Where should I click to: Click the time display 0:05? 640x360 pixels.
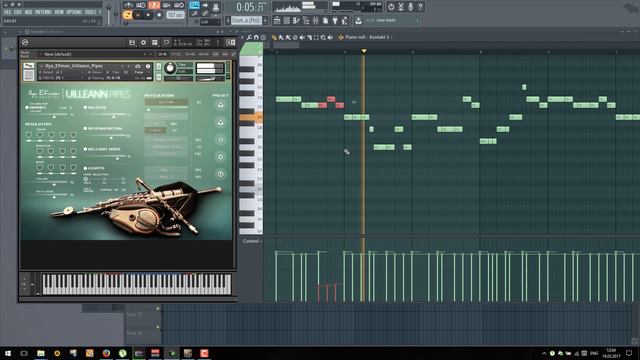(250, 7)
